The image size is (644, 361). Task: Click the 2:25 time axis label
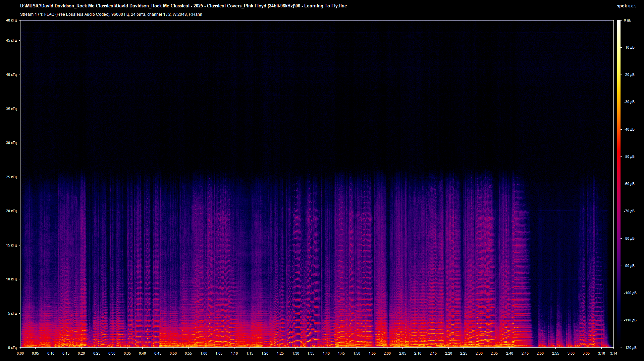coord(464,353)
